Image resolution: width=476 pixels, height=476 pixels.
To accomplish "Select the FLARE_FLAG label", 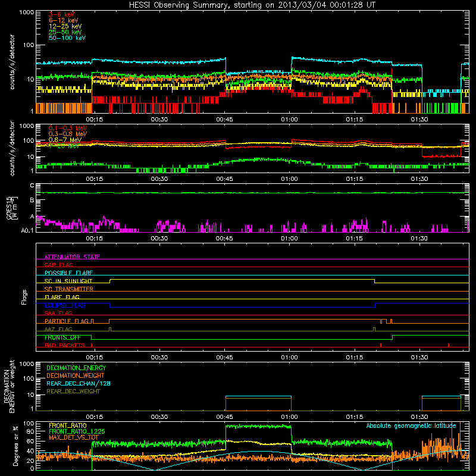I will 62,297.
